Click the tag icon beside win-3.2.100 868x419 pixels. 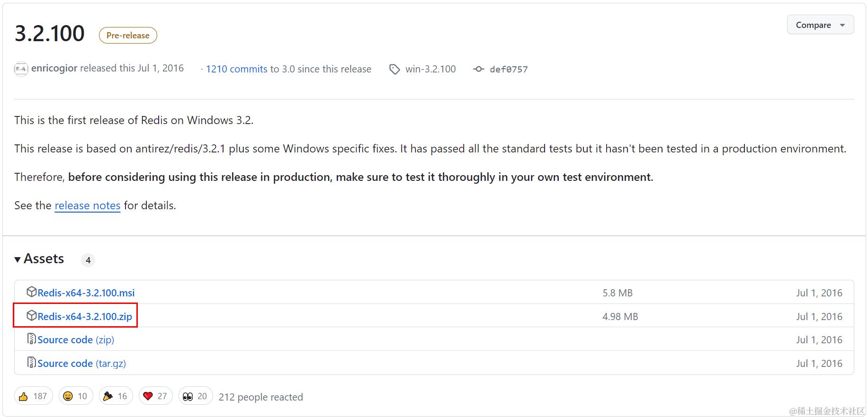pos(394,70)
